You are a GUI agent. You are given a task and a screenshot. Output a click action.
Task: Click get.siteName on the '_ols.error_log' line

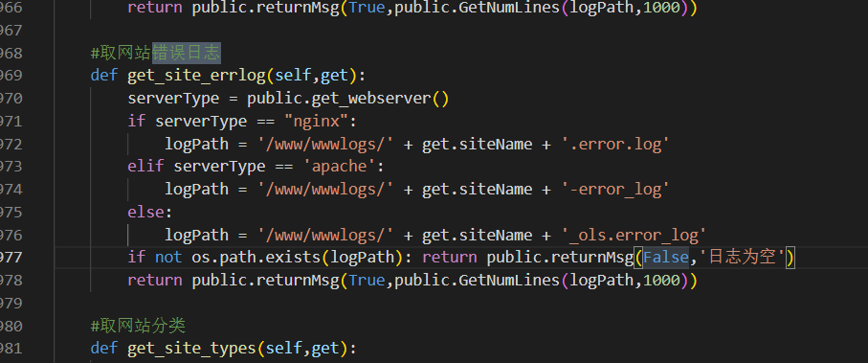point(478,235)
